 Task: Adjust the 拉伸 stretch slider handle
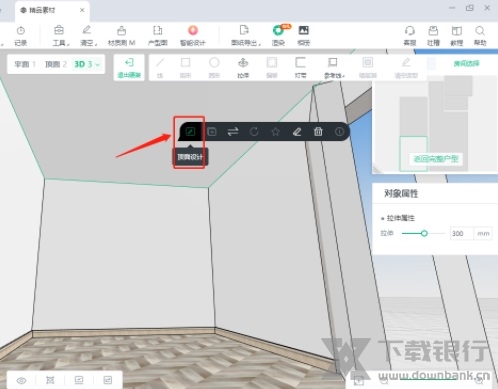point(424,233)
